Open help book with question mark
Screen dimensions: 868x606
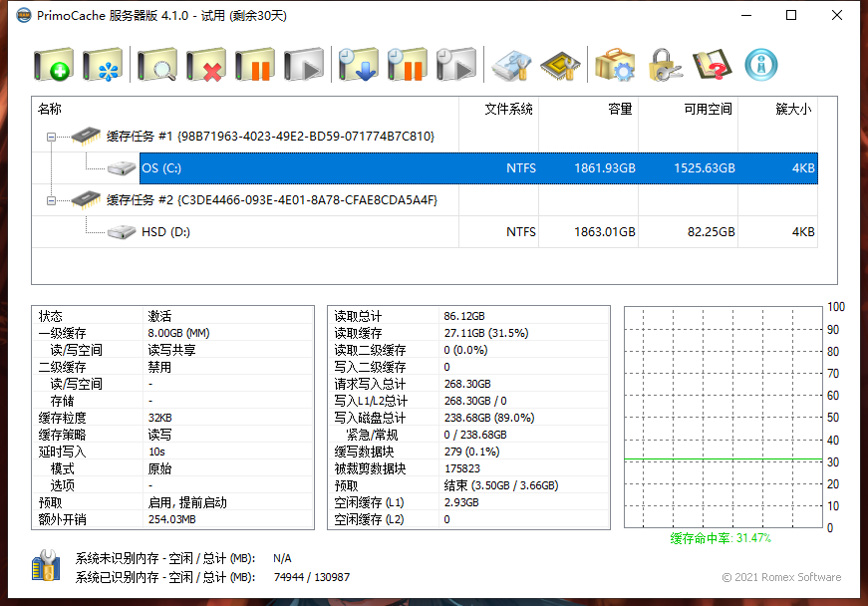712,66
